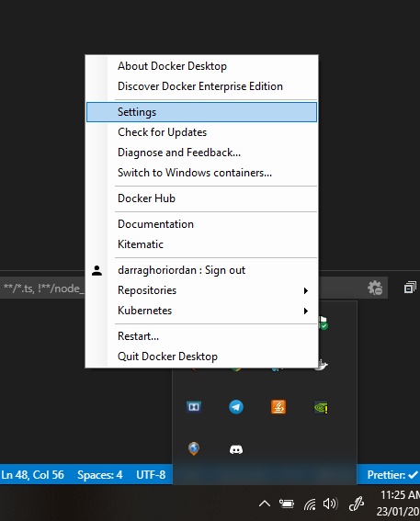Open Telegram tray icon
The width and height of the screenshot is (420, 521).
click(236, 407)
